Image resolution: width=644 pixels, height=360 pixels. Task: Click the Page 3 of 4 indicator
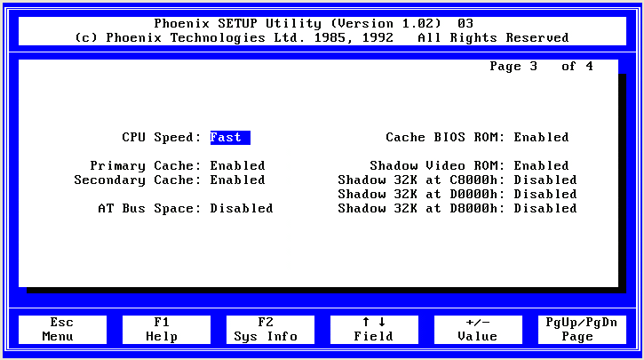(541, 66)
